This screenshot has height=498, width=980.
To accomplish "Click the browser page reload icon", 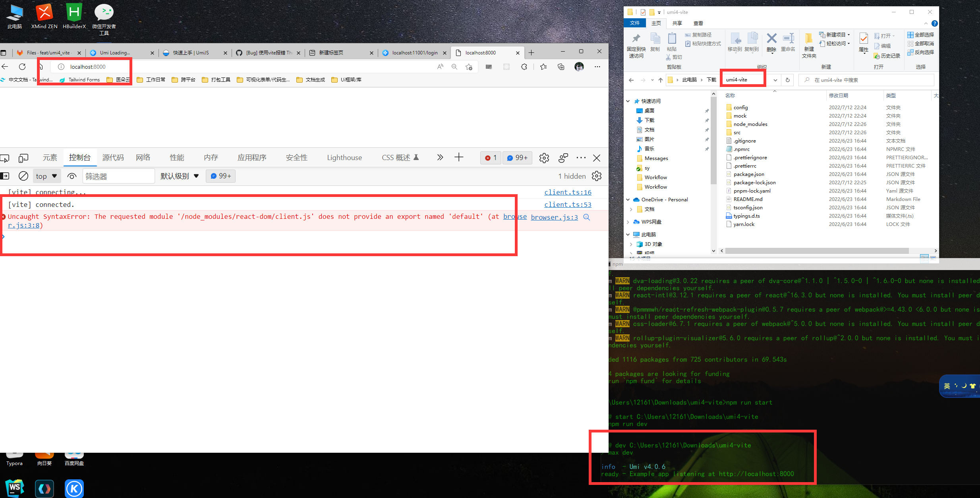I will (x=23, y=66).
